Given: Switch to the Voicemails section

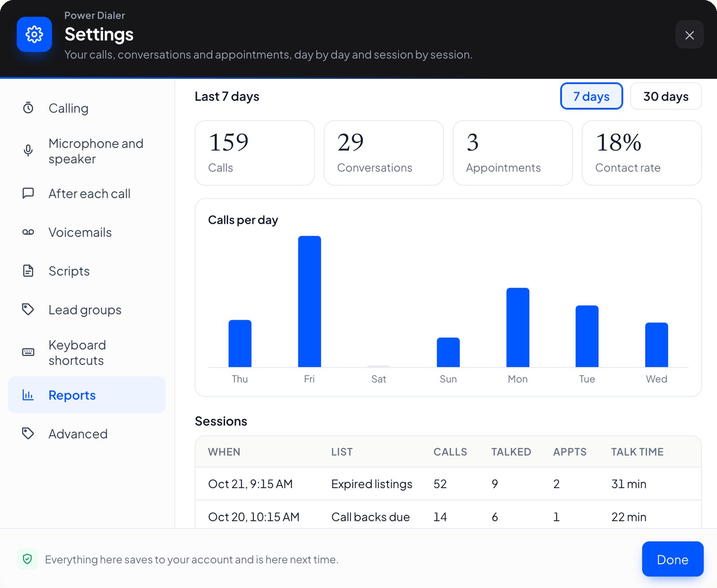Looking at the screenshot, I should tap(87, 232).
